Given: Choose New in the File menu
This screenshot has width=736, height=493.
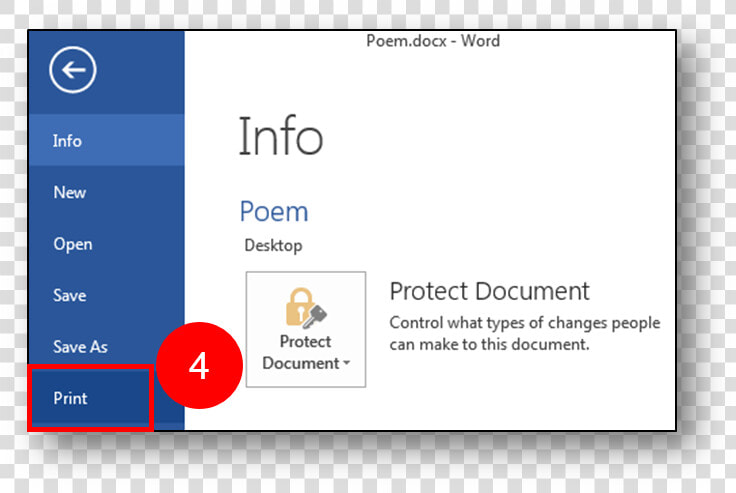Looking at the screenshot, I should coord(107,192).
